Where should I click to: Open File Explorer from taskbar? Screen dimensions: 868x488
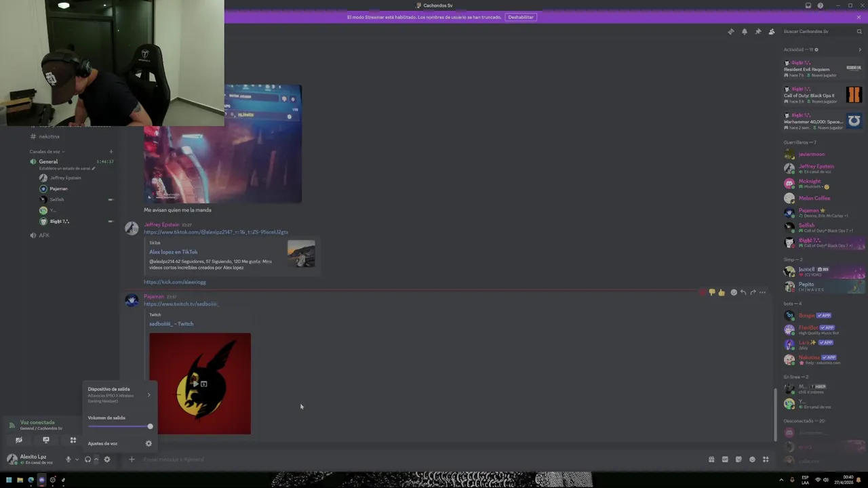[20, 480]
